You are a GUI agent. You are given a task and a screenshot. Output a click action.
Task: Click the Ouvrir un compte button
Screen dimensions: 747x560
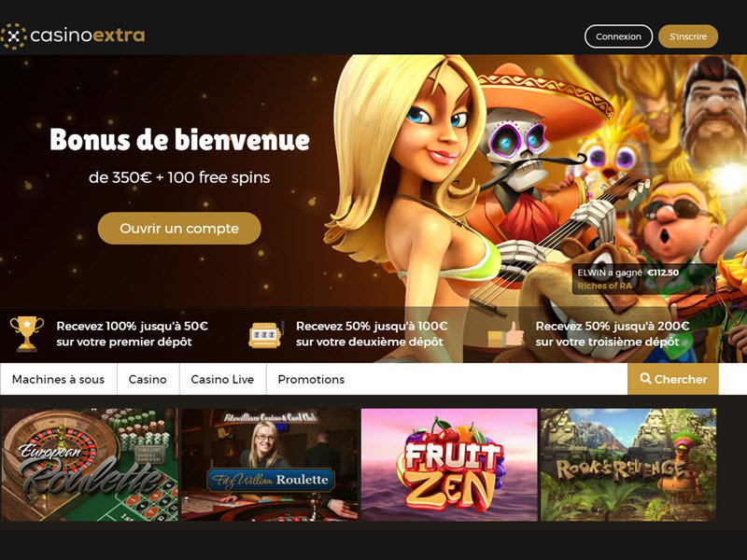179,228
